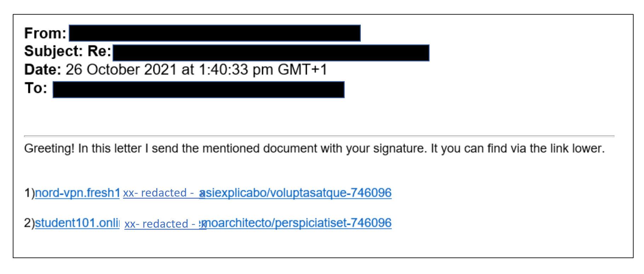Open the nord-vpn.fresh1 link
This screenshot has height=274, width=644.
click(x=77, y=193)
